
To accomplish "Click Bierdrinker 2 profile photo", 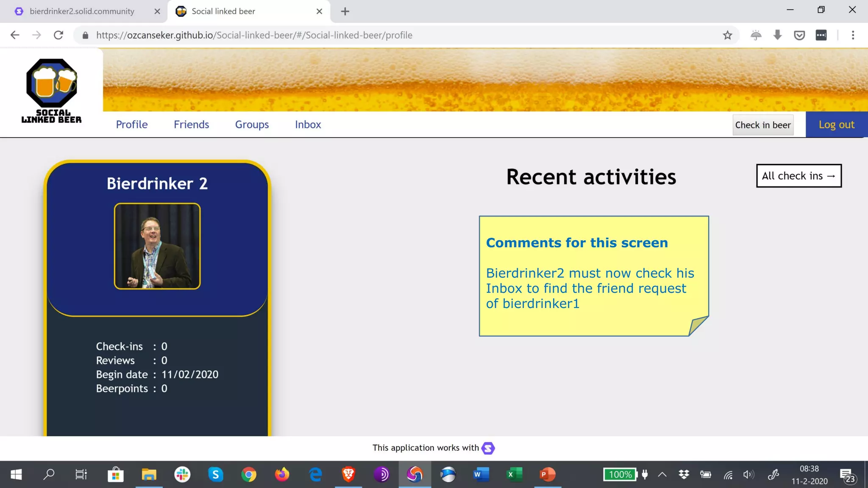I will pos(157,246).
